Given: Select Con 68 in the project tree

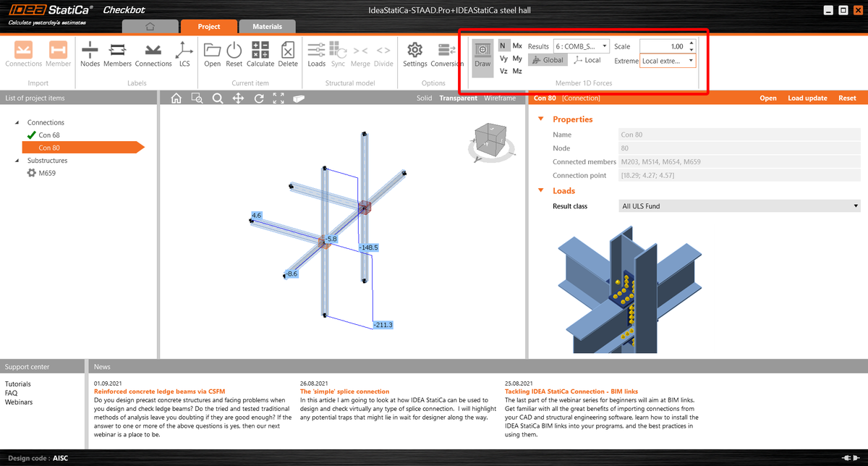Looking at the screenshot, I should click(x=49, y=135).
